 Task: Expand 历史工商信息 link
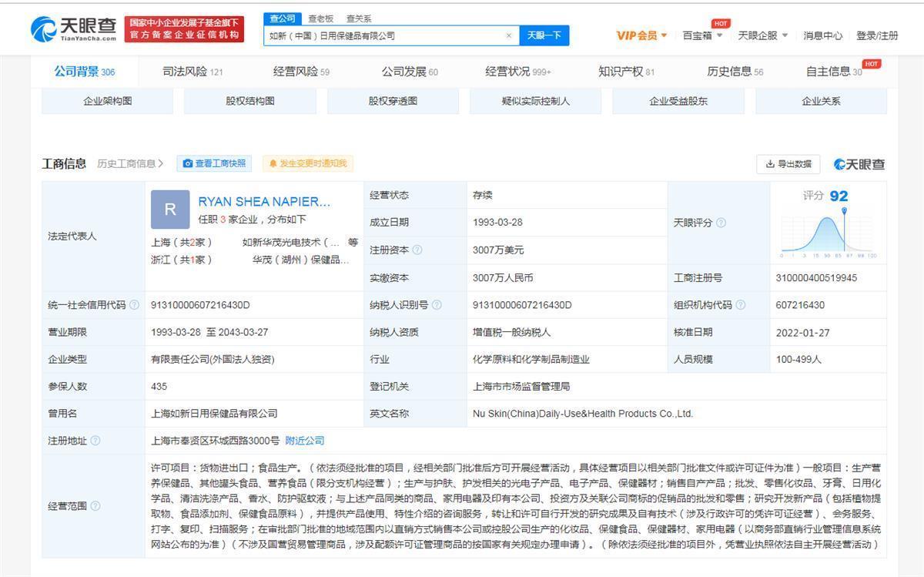pos(130,163)
